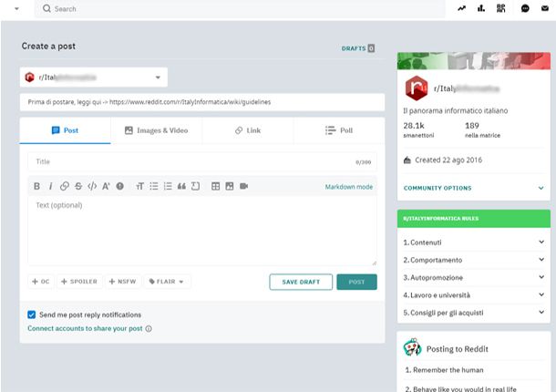The height and width of the screenshot is (392, 556).
Task: Switch to the Link tab
Action: (x=248, y=130)
